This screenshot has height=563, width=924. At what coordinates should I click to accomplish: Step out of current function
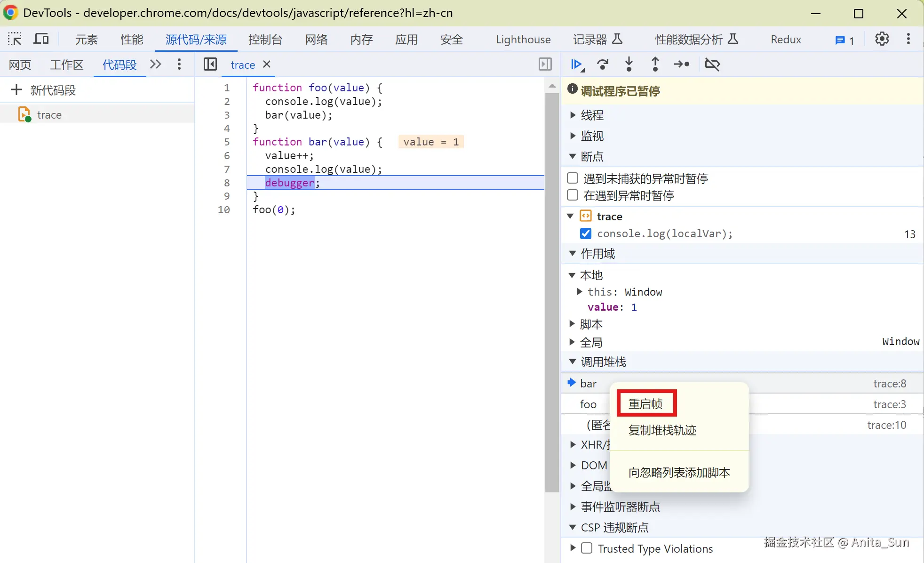coord(655,64)
